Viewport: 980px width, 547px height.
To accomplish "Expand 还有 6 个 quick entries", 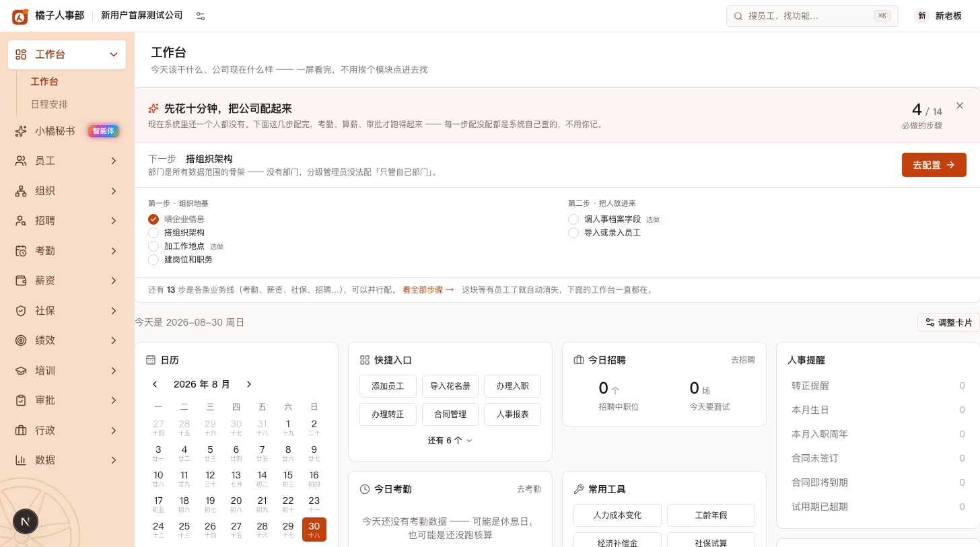I will coord(450,441).
